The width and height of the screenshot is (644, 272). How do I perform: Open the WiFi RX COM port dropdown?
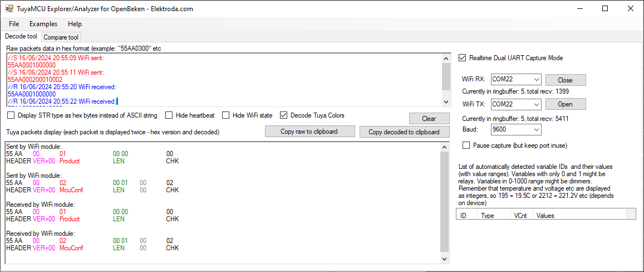517,79
